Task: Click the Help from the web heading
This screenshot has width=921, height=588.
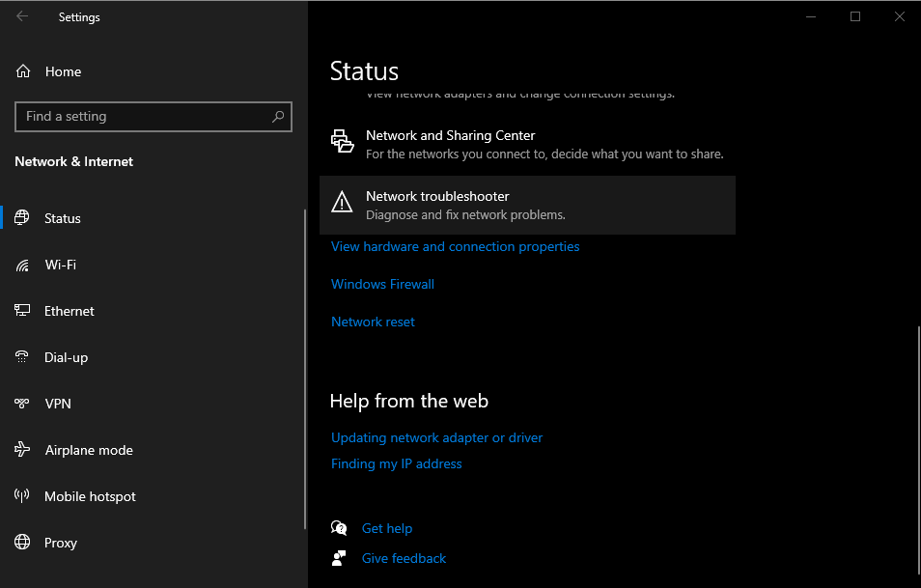Action: (x=409, y=401)
